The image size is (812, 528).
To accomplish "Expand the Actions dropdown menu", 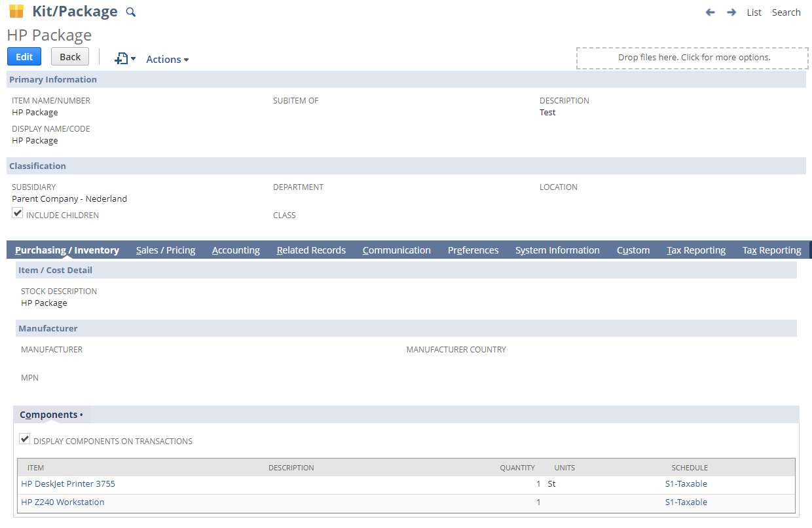I will (168, 59).
